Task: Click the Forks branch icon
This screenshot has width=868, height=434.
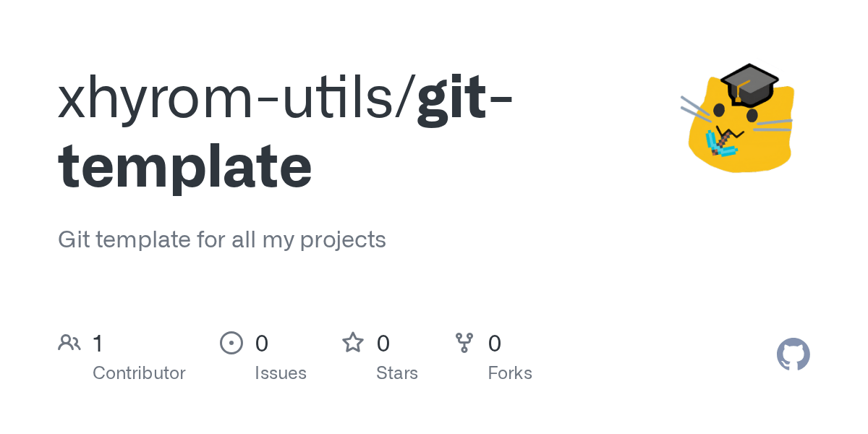Action: tap(464, 343)
